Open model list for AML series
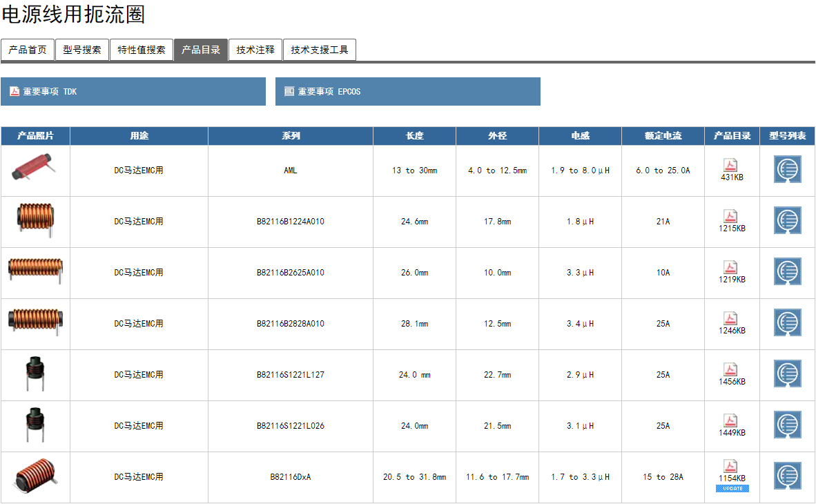 click(x=787, y=170)
